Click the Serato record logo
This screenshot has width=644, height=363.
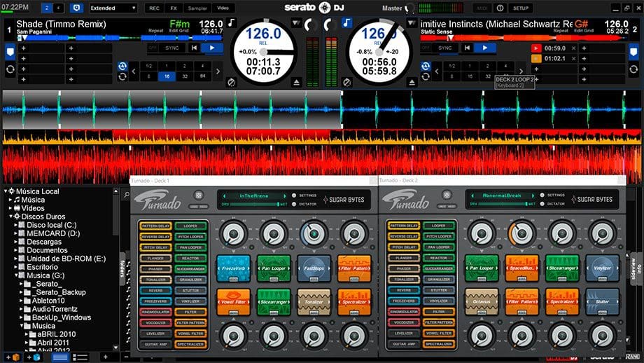[325, 8]
